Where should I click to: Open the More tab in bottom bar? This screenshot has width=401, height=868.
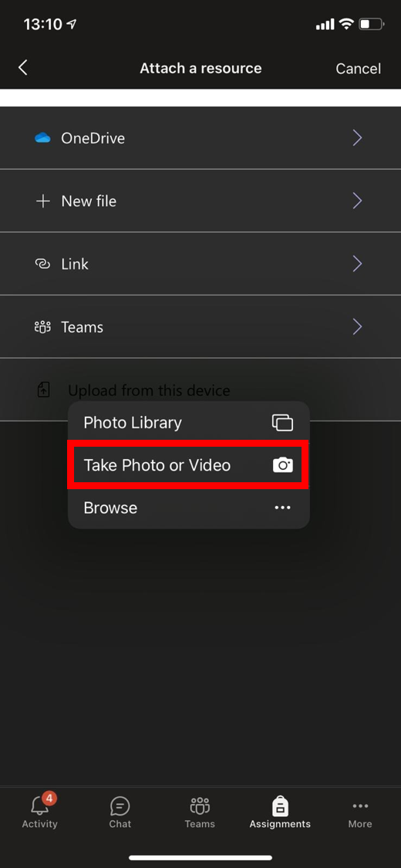click(360, 814)
